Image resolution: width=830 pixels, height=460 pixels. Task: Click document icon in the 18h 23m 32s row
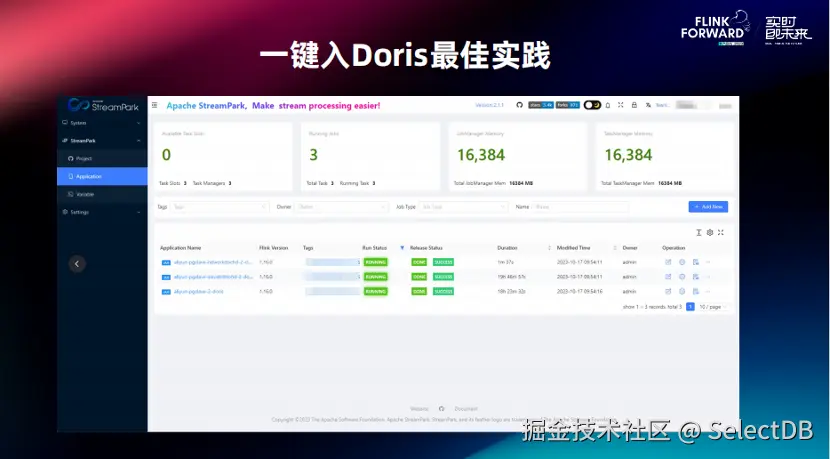tap(696, 291)
